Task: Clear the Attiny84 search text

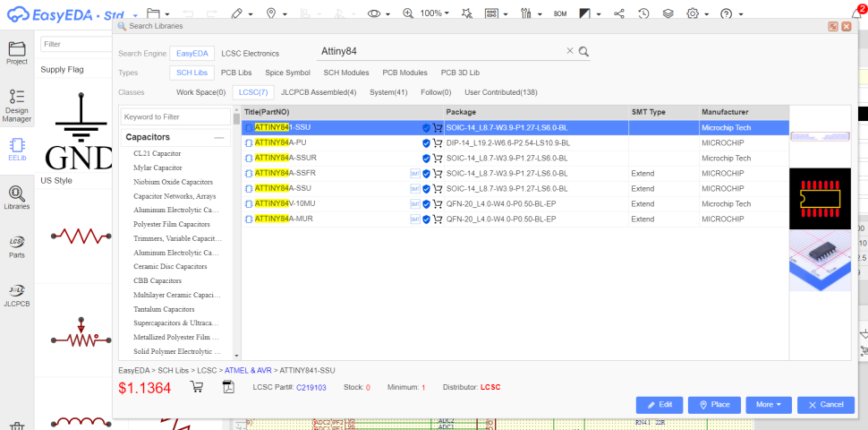Action: click(570, 51)
